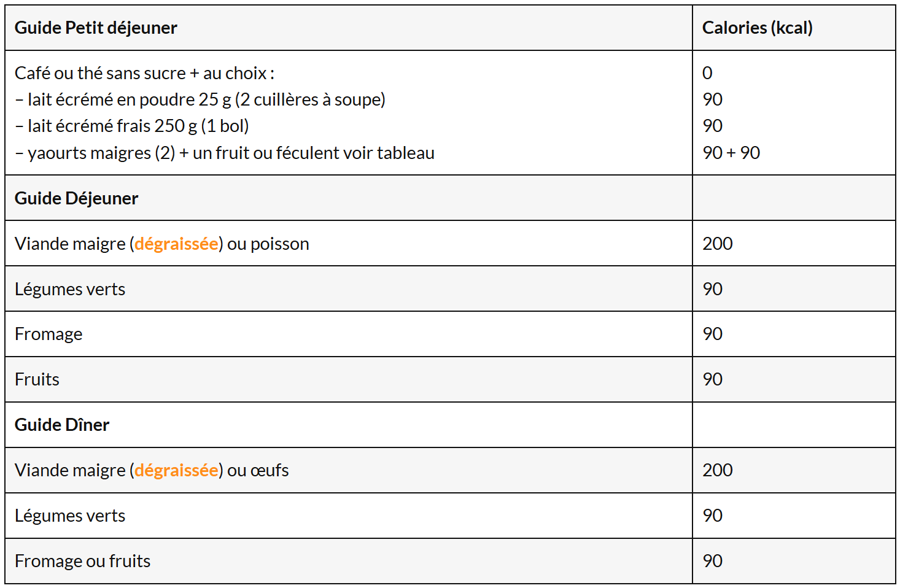Open the "dégraissée" link in the poisson row
The height and width of the screenshot is (588, 900).
point(176,244)
